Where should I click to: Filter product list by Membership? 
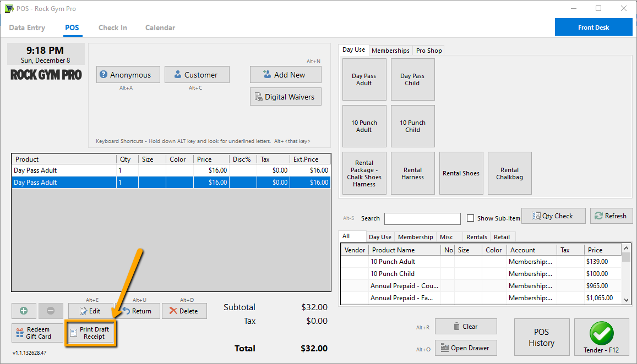tap(415, 237)
